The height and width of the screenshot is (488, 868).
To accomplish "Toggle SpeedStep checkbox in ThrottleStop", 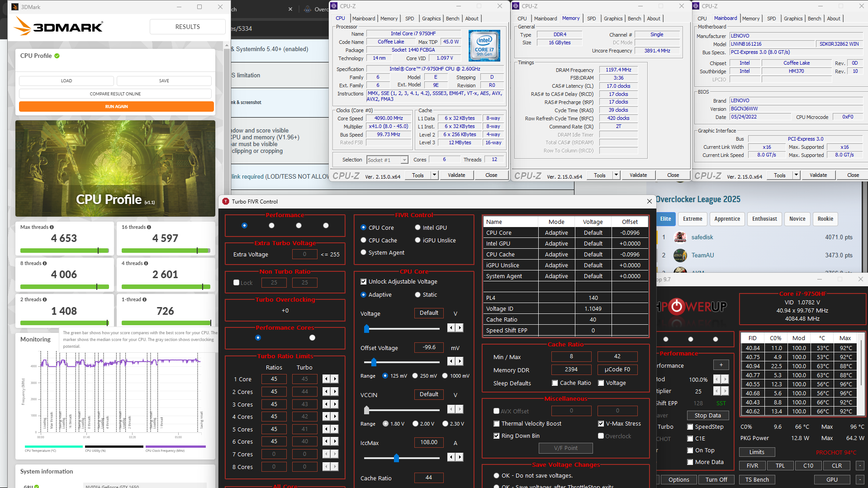I will click(690, 427).
